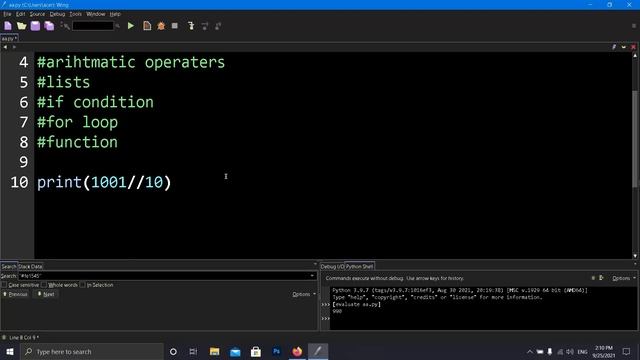
Task: Stop debugging with the square stop icon
Action: click(x=175, y=26)
